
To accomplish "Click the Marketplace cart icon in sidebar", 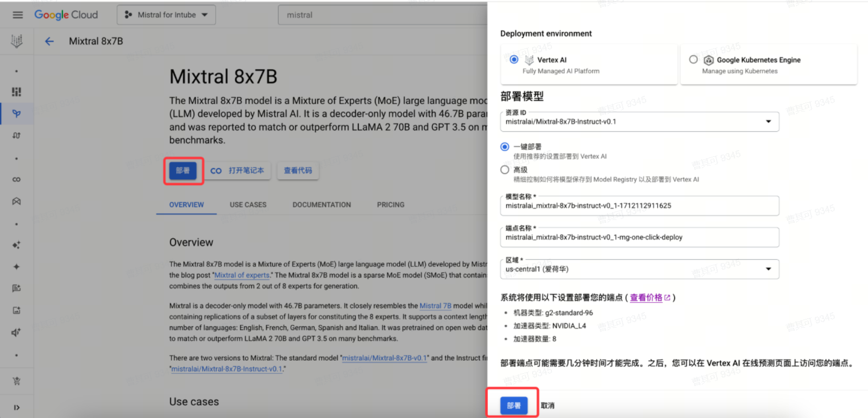I will tap(17, 381).
